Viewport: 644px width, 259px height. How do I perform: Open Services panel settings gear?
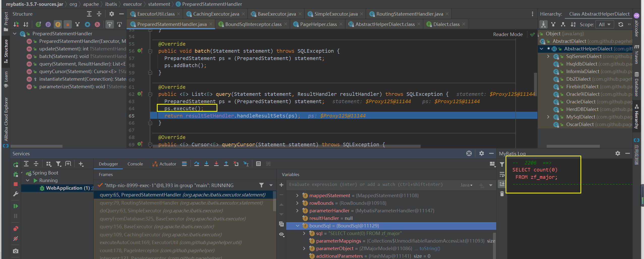tap(481, 153)
